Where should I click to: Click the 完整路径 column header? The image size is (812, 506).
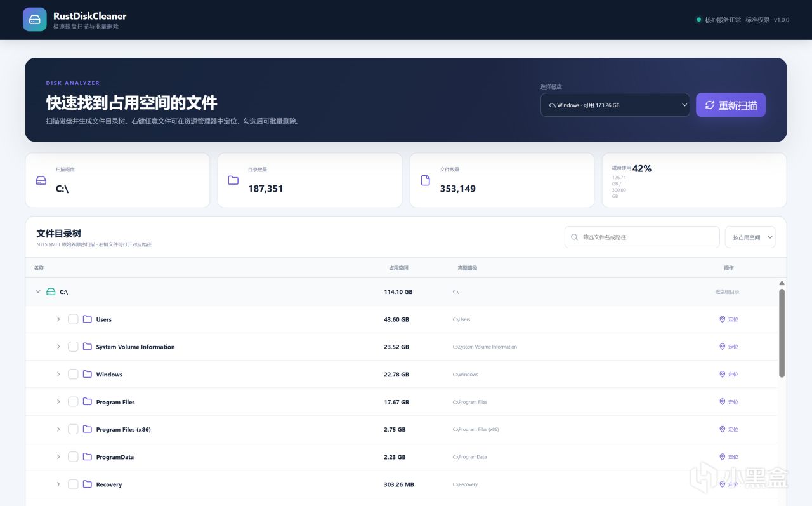[x=468, y=268]
